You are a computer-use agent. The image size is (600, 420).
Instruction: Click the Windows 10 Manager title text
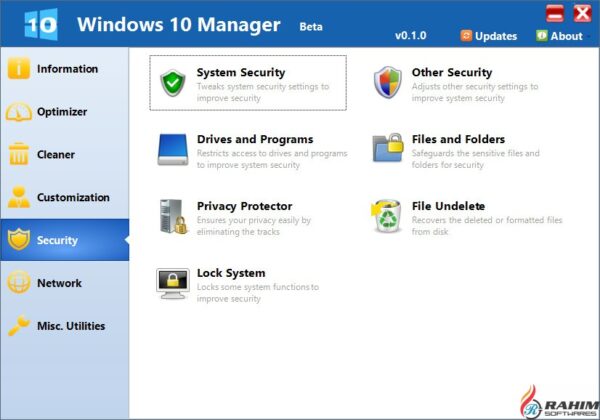pyautogui.click(x=179, y=24)
